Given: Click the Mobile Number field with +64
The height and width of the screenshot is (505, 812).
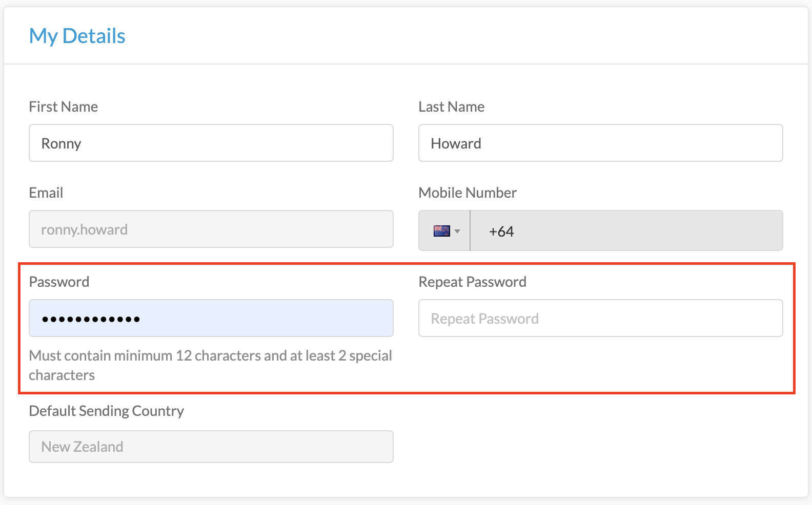Looking at the screenshot, I should 626,230.
